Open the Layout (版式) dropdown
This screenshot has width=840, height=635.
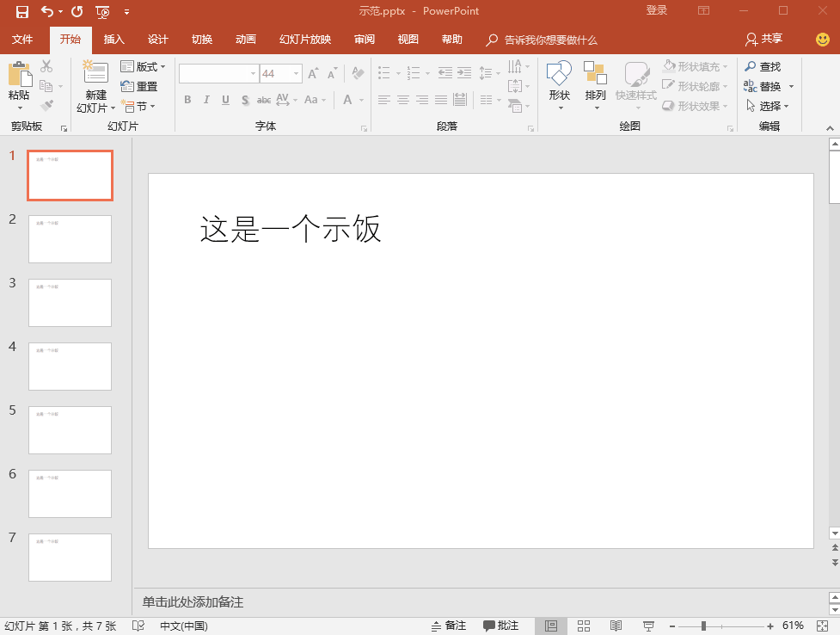pos(144,66)
